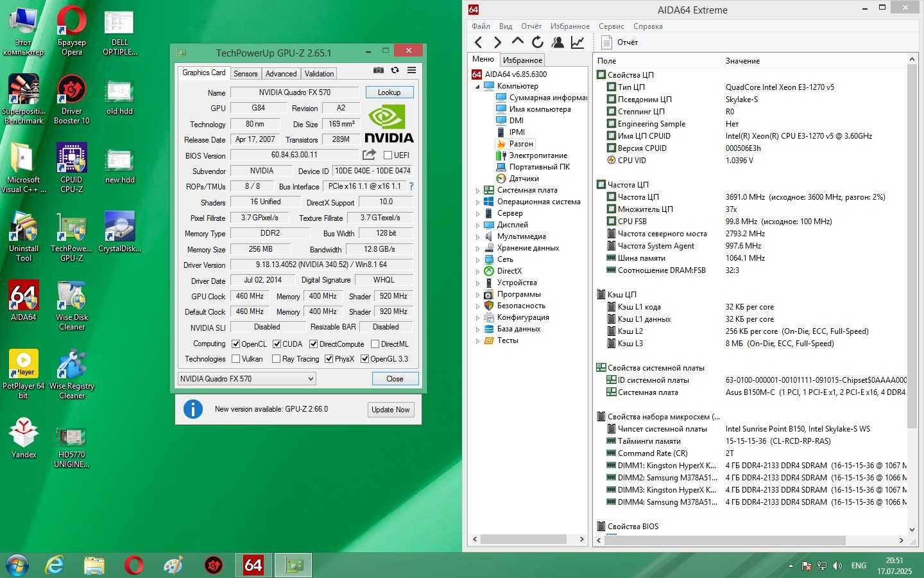Image resolution: width=924 pixels, height=578 pixels.
Task: Expand the Дисплей tree node
Action: (477, 225)
